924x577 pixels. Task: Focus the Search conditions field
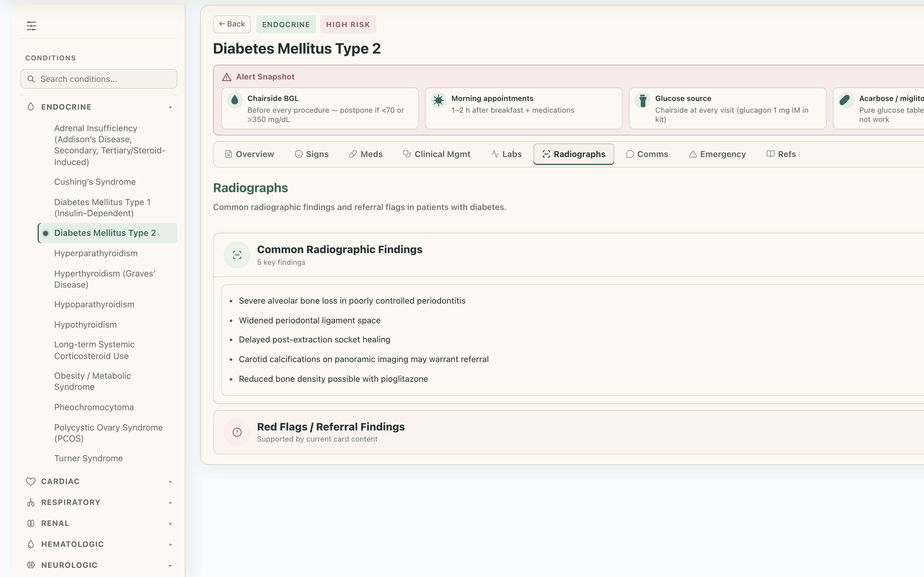coord(99,79)
